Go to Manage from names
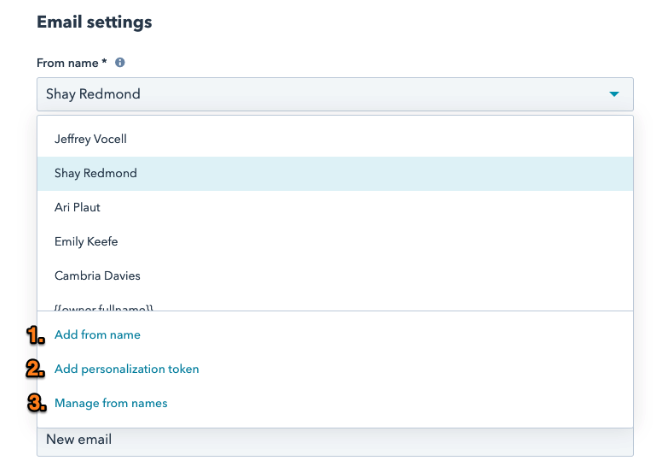Viewport: 653px width, 466px height. pos(111,403)
